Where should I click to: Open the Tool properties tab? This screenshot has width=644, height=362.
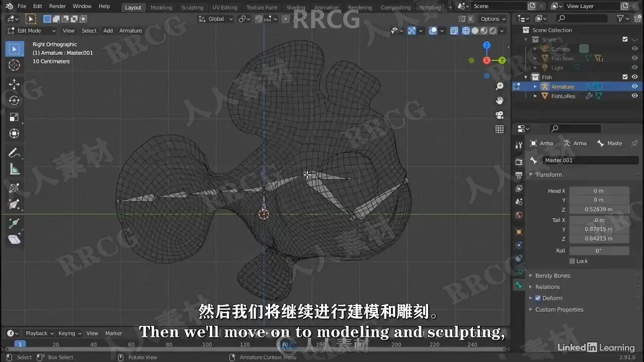coord(519,145)
